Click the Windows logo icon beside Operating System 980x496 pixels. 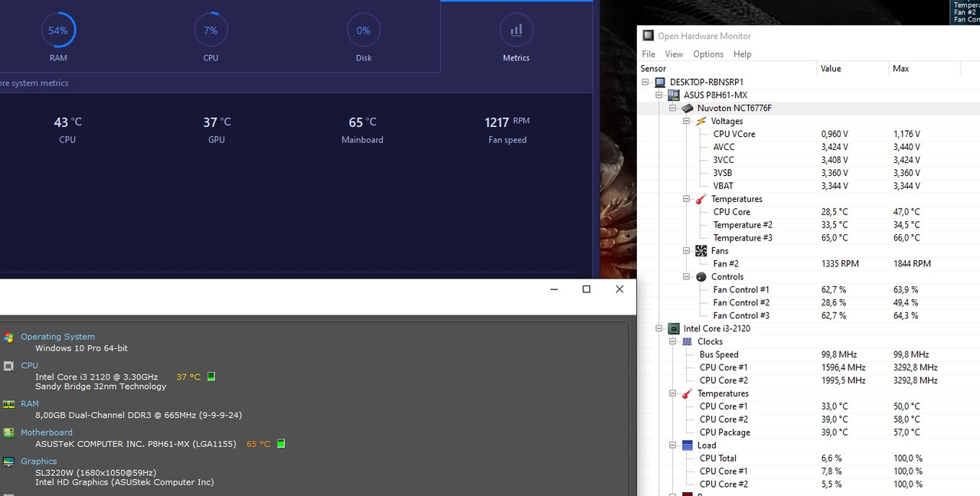pyautogui.click(x=8, y=337)
